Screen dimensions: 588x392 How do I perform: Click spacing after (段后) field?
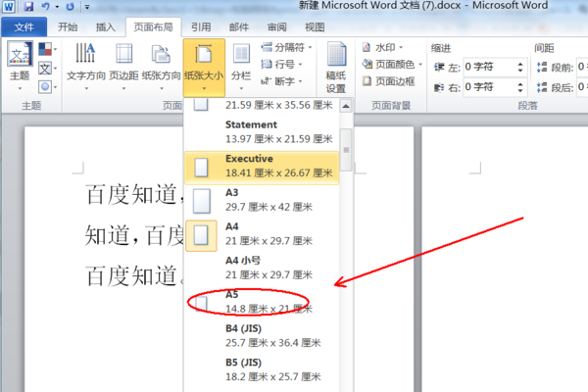coord(581,87)
